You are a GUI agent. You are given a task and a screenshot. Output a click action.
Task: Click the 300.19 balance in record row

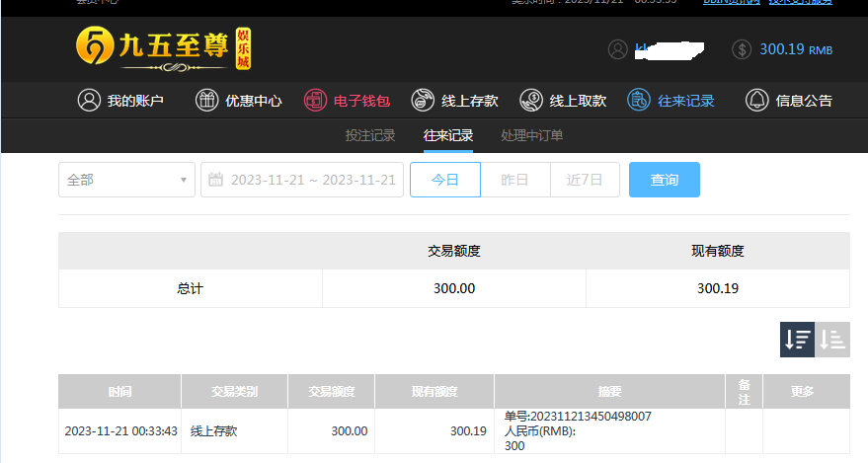[x=468, y=431]
